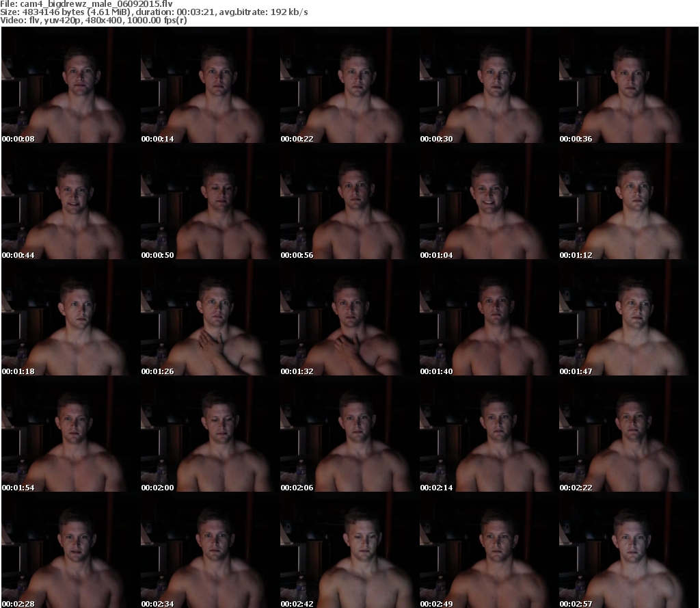Select the thumbnail marked 00:01:54

point(70,434)
